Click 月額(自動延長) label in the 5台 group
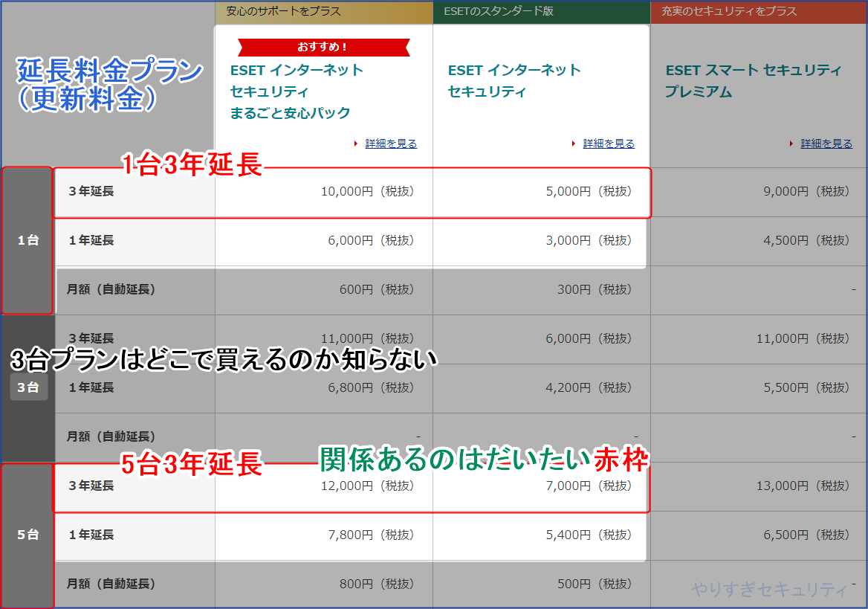This screenshot has width=868, height=609. pos(111,584)
